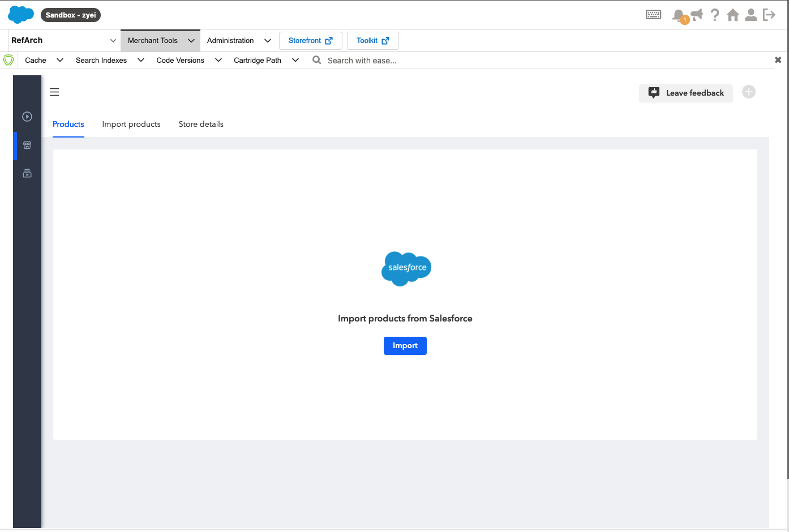Click the blue Import button
The image size is (789, 532).
[405, 346]
